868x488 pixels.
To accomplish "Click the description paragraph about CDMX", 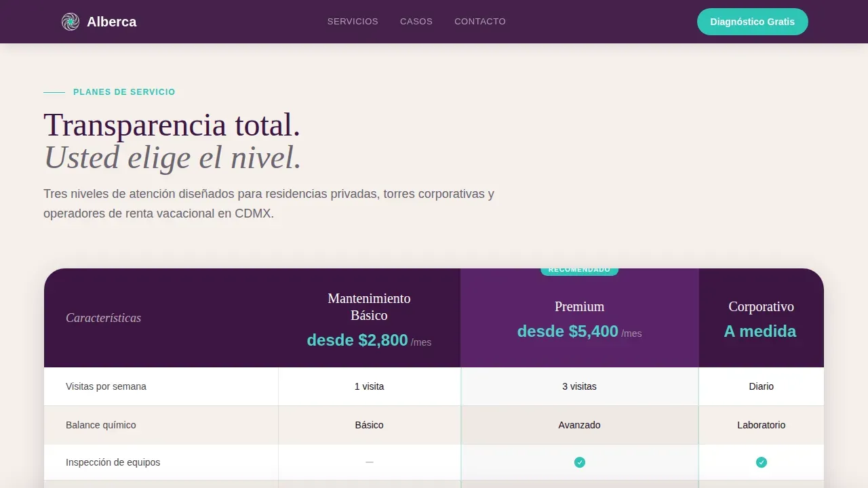I will [269, 203].
